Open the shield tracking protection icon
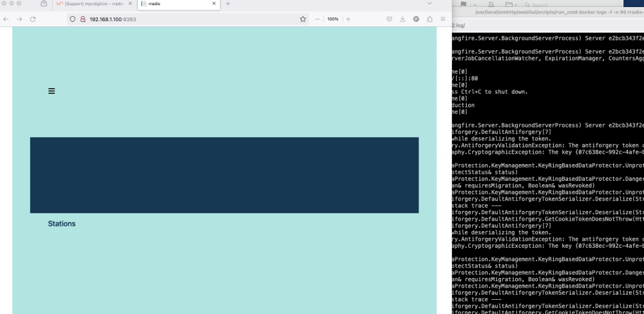644x314 pixels. point(73,19)
